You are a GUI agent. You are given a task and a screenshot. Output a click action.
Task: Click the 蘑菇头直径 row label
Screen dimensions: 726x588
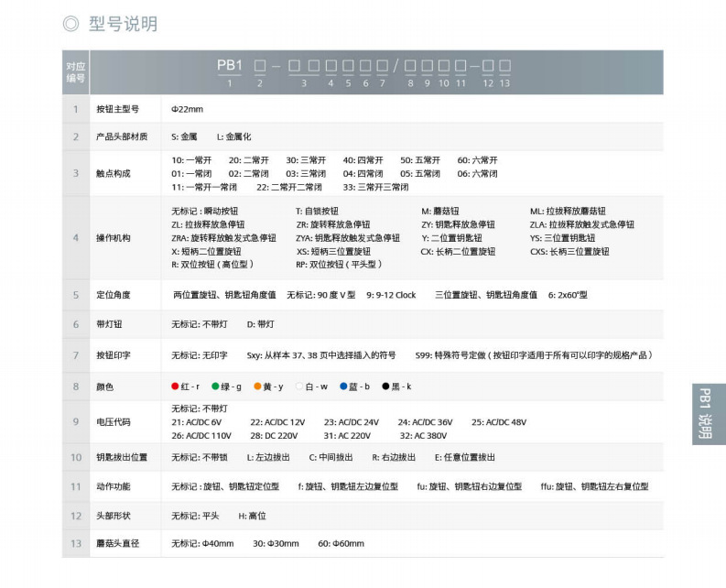pos(117,543)
